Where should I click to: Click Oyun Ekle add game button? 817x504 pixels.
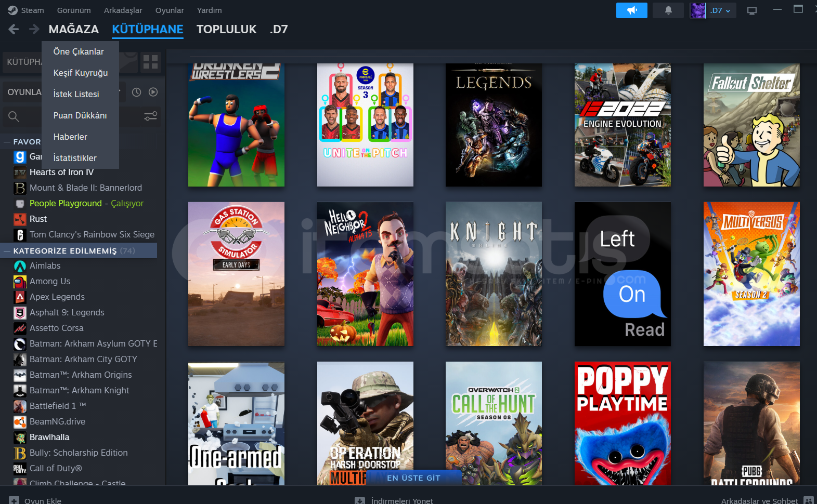pyautogui.click(x=35, y=500)
